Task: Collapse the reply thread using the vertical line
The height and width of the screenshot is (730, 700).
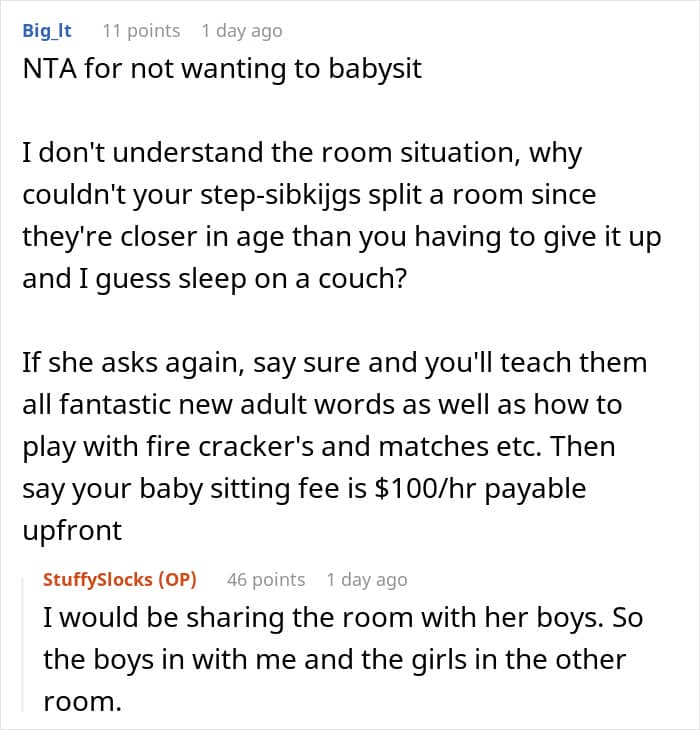Action: (23, 644)
